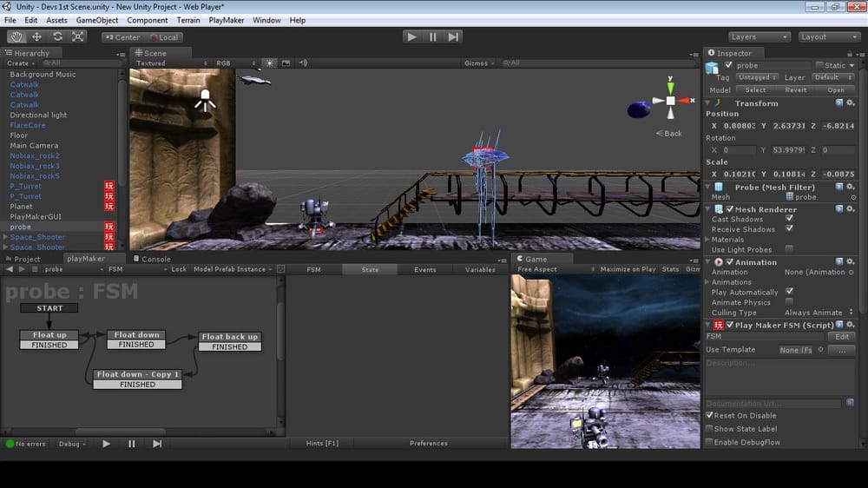Open Transform component gear menu
868x488 pixels.
(851, 103)
